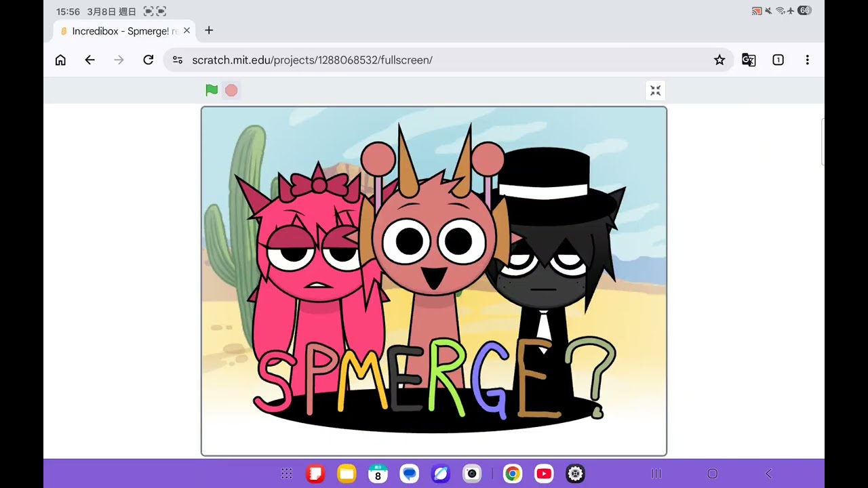Tap the battery indicator in status bar
This screenshot has height=488, width=868.
point(804,11)
